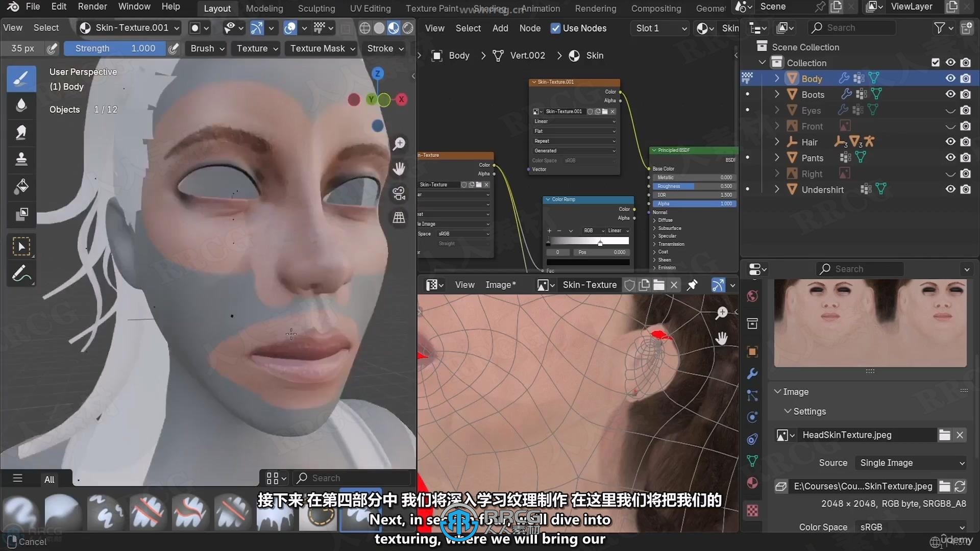This screenshot has height=551, width=980.
Task: Switch perspective/orthographic grid icon
Action: point(399,218)
